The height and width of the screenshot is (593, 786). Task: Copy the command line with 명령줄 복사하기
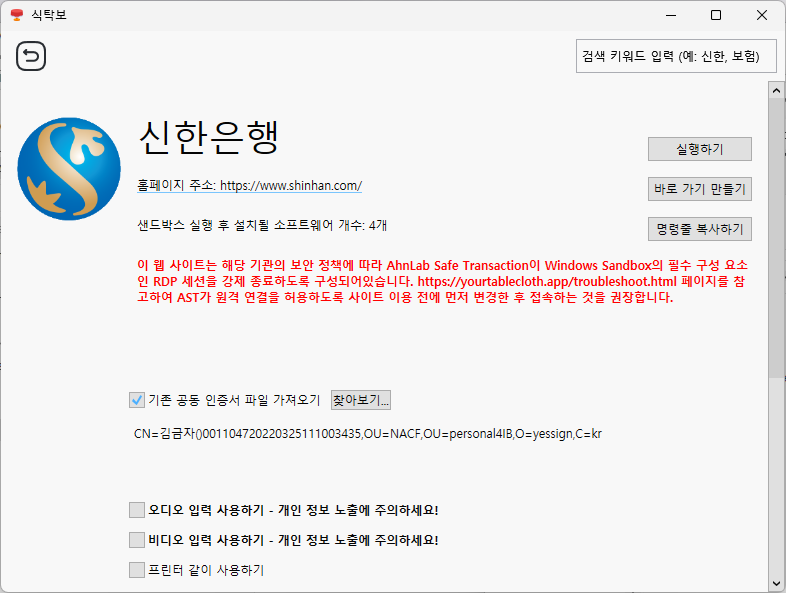point(699,229)
